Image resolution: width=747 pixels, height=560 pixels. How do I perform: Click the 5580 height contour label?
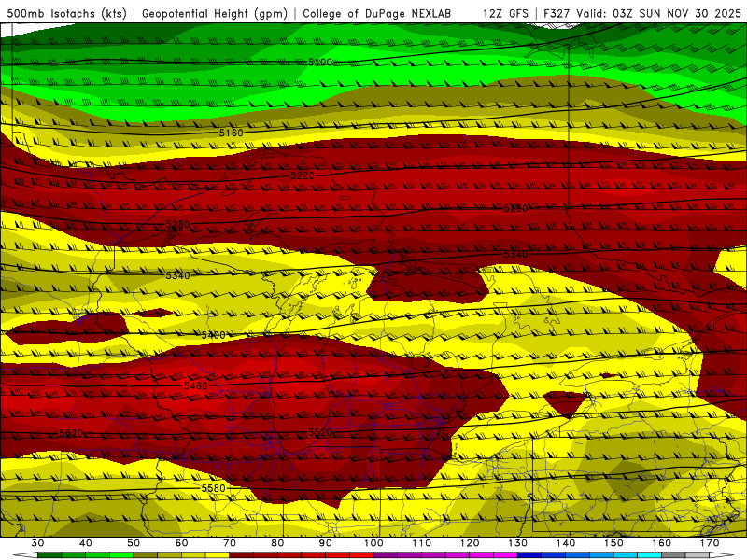click(213, 488)
